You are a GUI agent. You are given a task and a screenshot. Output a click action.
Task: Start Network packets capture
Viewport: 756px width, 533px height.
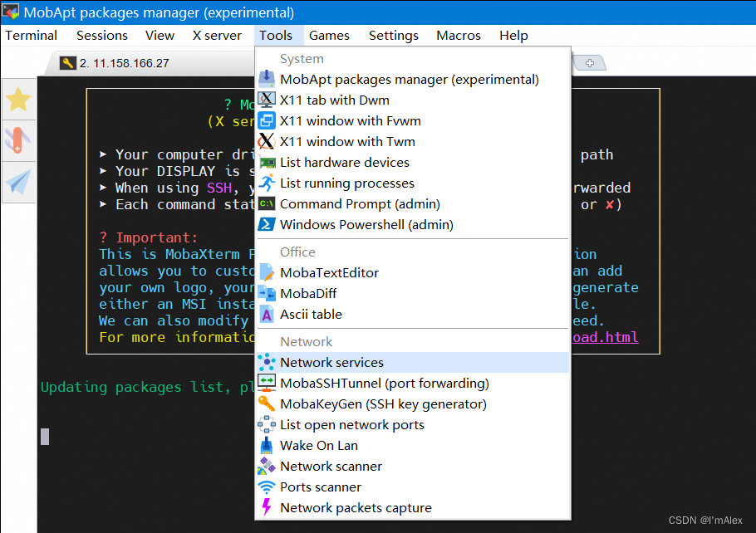click(x=413, y=507)
